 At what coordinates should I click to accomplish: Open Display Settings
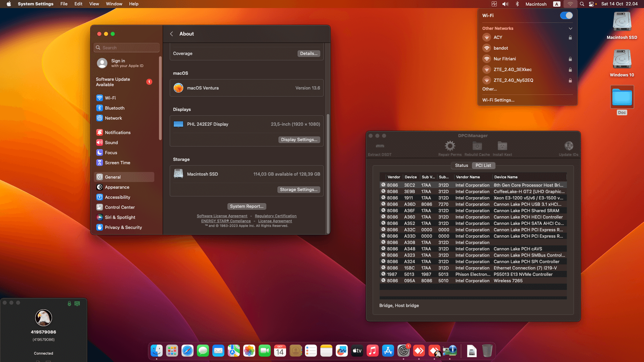click(299, 140)
